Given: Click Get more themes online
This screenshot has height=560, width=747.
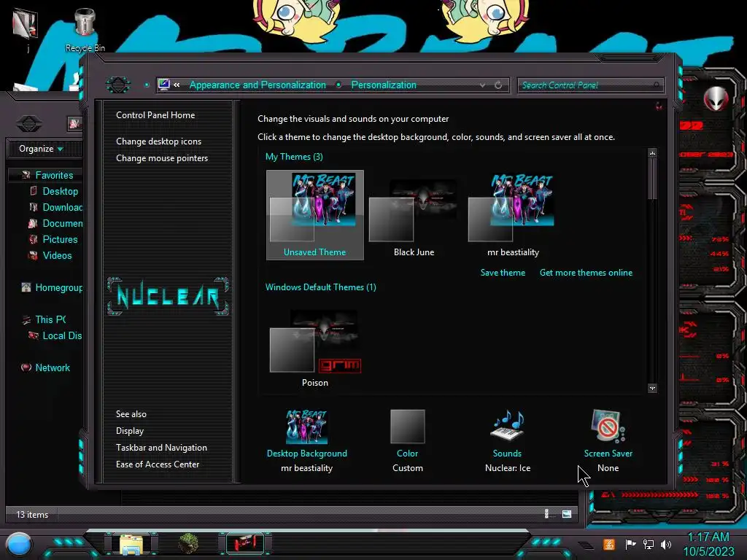Looking at the screenshot, I should (586, 273).
